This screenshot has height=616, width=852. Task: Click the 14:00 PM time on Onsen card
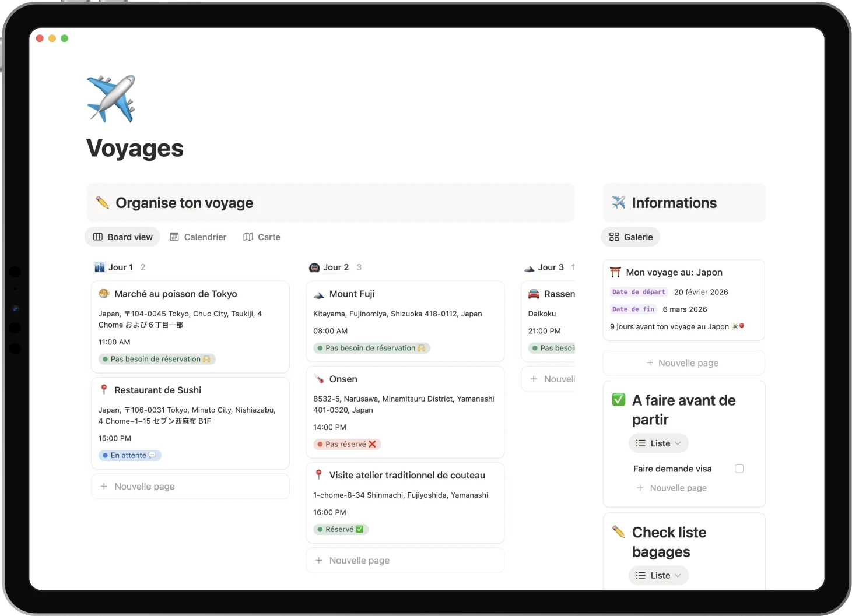(329, 427)
